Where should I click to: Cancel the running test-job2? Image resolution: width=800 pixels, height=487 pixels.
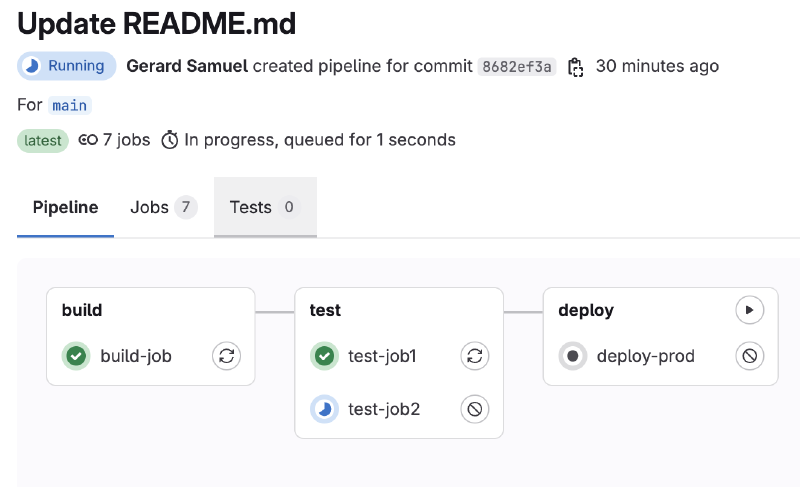[474, 409]
